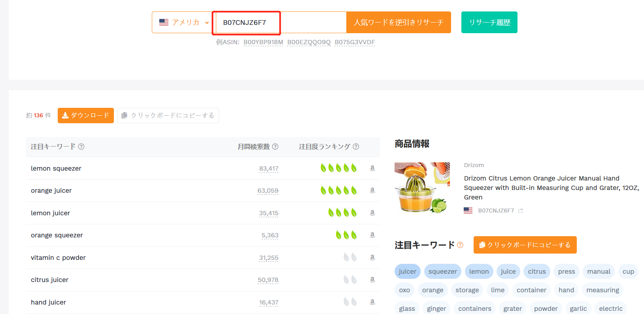Click keyword text hand juicer
644x314 pixels.
[x=48, y=302]
